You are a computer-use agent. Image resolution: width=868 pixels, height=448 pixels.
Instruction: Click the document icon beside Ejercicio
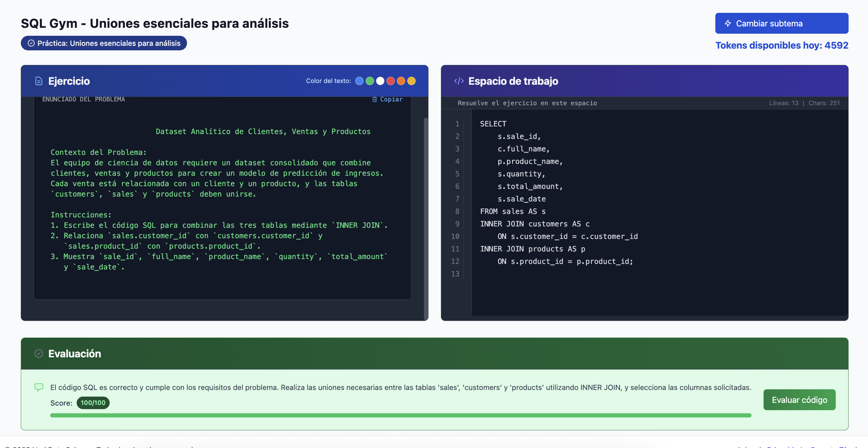pyautogui.click(x=39, y=81)
